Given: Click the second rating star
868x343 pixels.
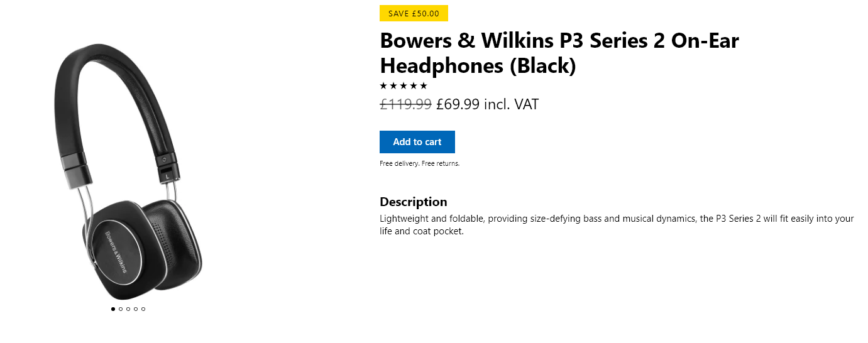Looking at the screenshot, I should (x=393, y=86).
